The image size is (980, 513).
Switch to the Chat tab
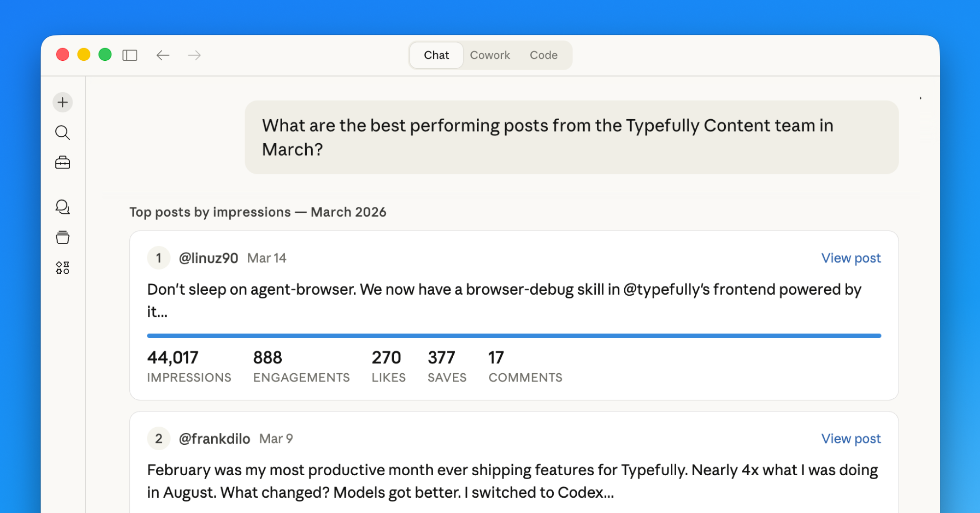[x=436, y=55]
